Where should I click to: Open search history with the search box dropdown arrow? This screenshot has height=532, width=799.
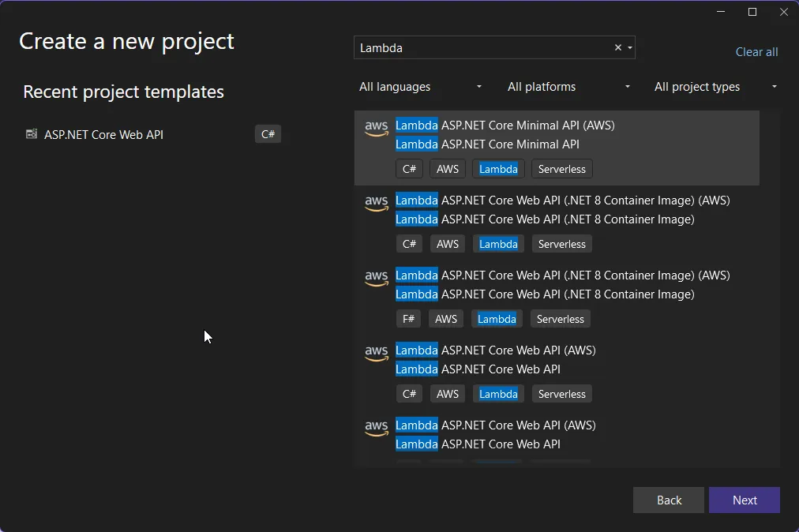629,47
